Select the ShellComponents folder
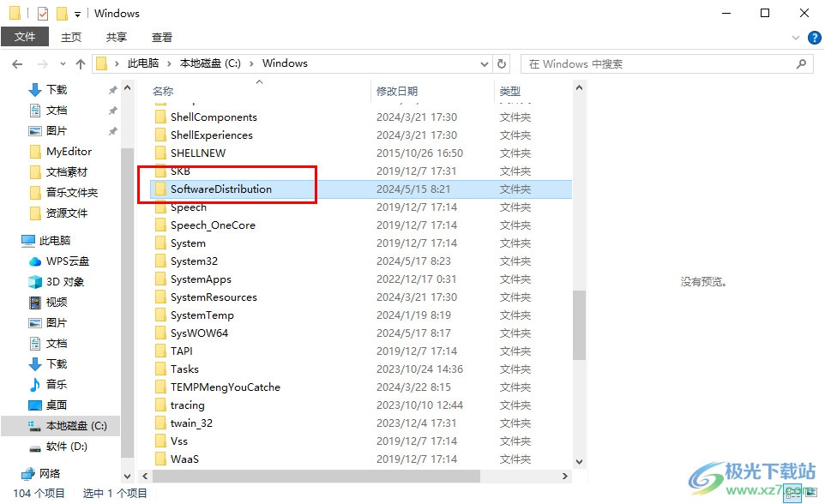The height and width of the screenshot is (504, 825). click(x=214, y=117)
